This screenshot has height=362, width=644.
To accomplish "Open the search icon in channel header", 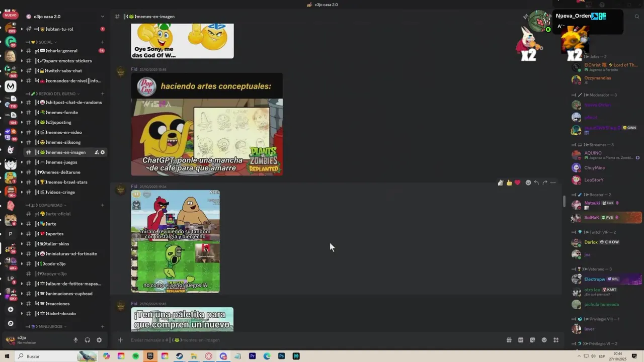I will pyautogui.click(x=637, y=17).
